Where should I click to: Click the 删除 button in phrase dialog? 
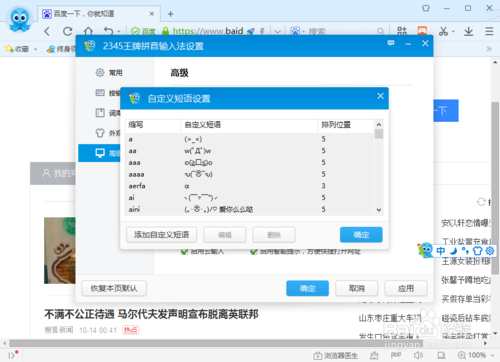pos(274,235)
